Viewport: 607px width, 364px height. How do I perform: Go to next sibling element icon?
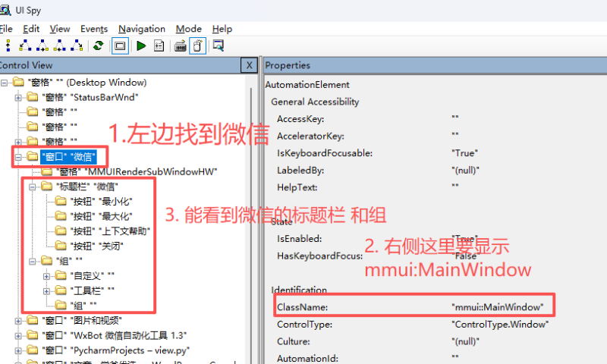42,45
